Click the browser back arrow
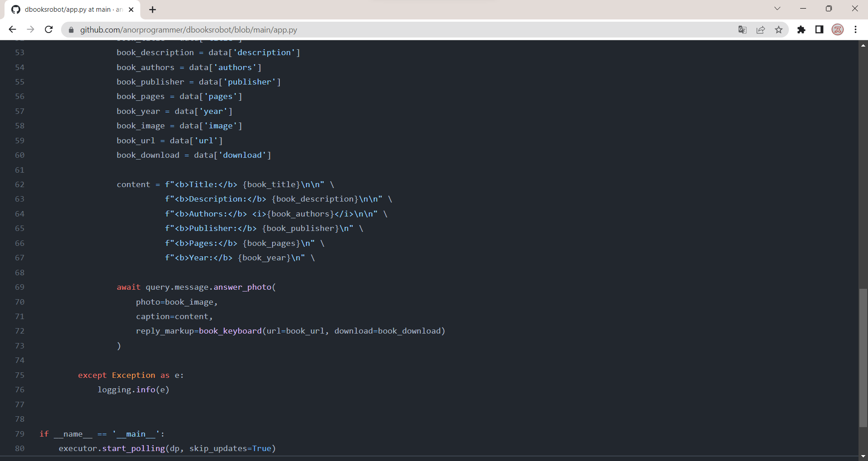The image size is (868, 461). 12,29
